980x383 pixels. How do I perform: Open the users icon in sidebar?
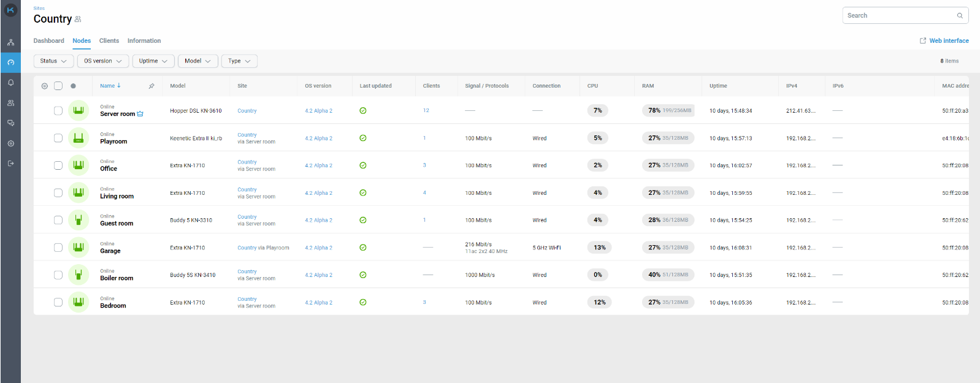coord(10,103)
